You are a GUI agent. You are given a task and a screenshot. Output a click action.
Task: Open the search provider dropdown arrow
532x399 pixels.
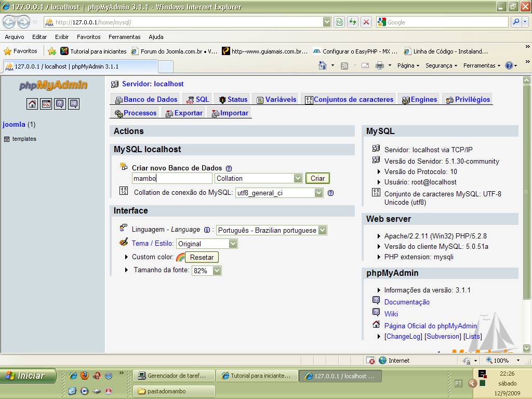pos(525,22)
